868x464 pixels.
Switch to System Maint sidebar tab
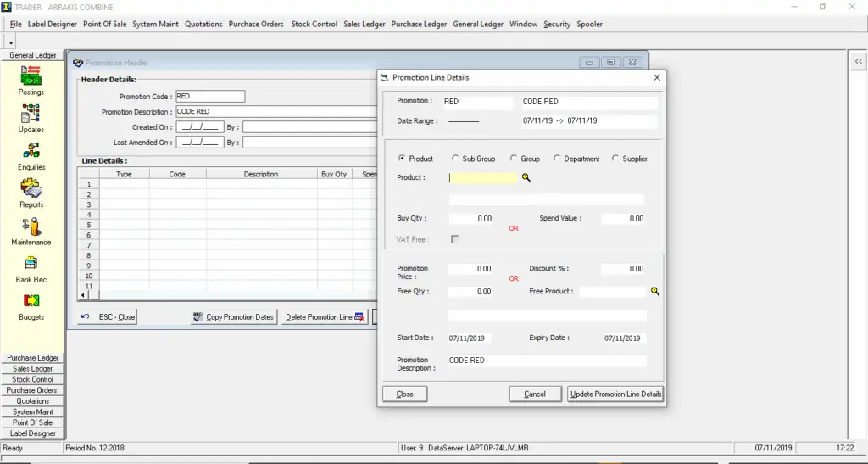click(x=33, y=412)
